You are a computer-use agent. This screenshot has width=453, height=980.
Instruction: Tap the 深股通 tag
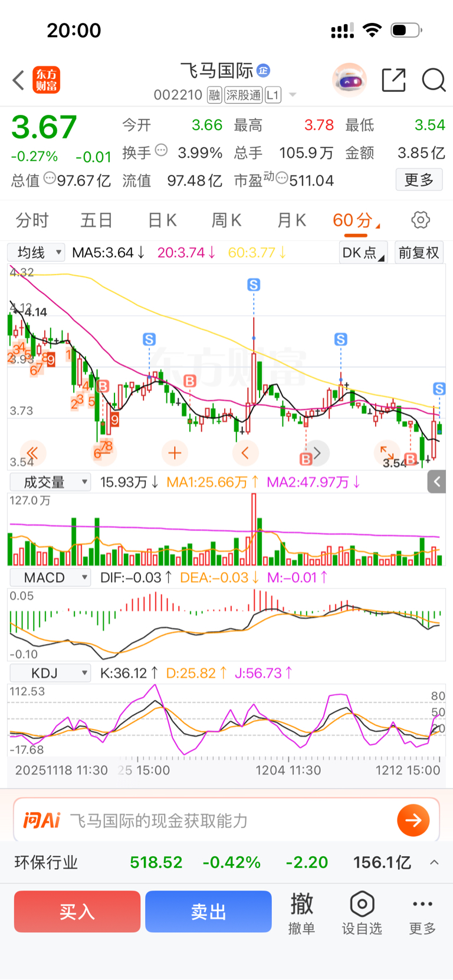pyautogui.click(x=244, y=95)
